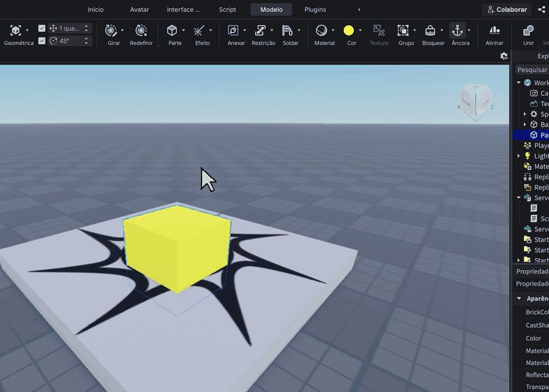
Task: Toggle the 45° rotation snap checkbox
Action: point(42,41)
